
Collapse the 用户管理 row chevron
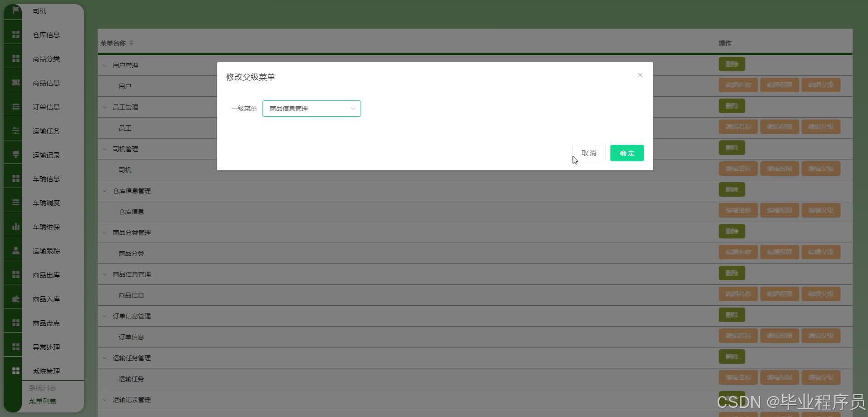tap(104, 65)
